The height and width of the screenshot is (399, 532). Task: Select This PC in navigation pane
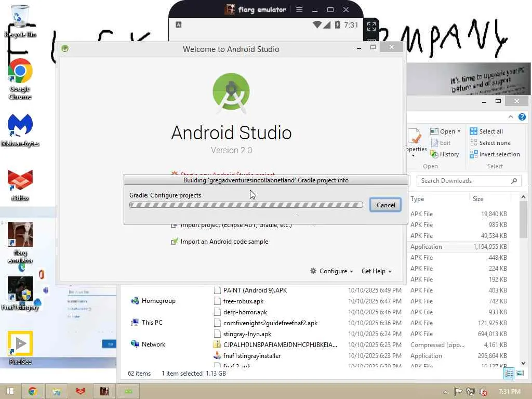(x=147, y=322)
